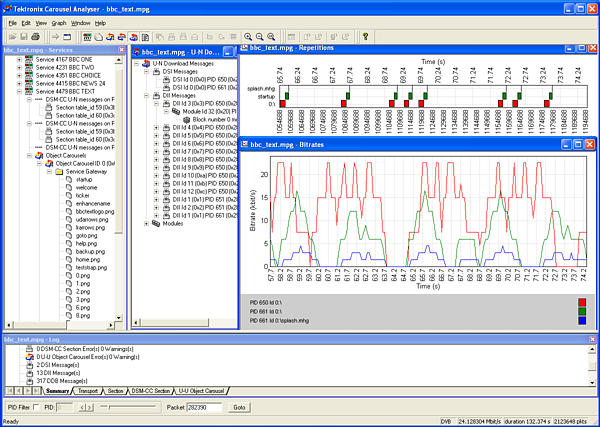Image resolution: width=600 pixels, height=427 pixels.
Task: Select Block number 0 under Module Id 32
Action: (215, 120)
